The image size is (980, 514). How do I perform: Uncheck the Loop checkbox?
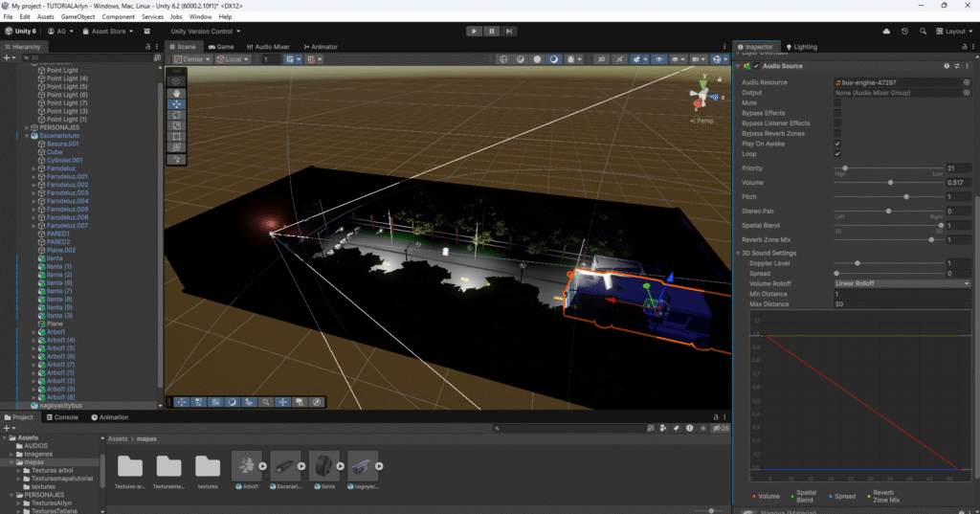837,153
